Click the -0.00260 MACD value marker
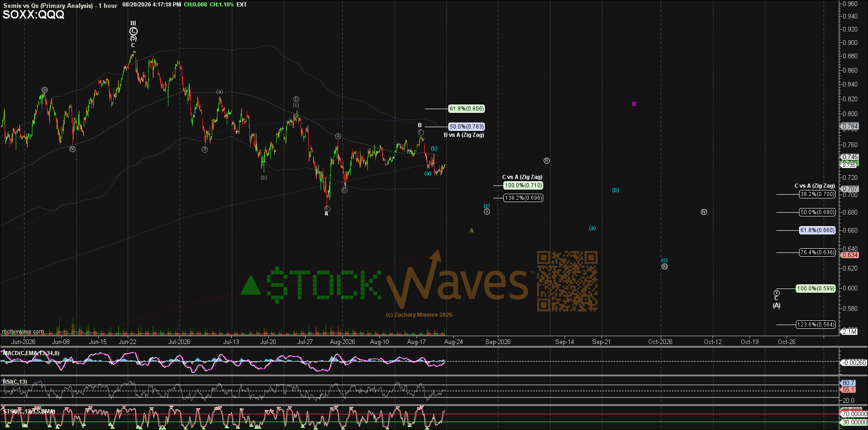Image resolution: width=868 pixels, height=430 pixels. [x=854, y=363]
